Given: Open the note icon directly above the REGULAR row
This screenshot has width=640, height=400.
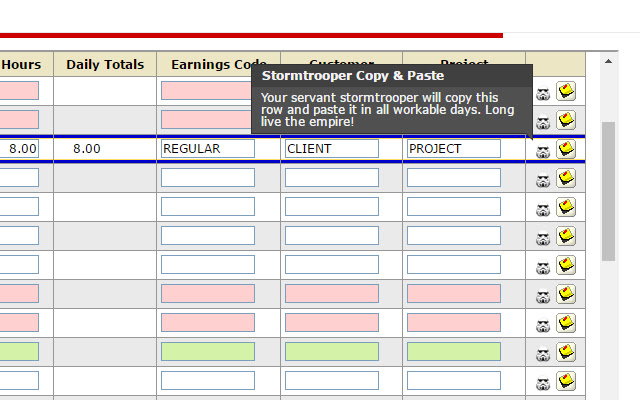Looking at the screenshot, I should (566, 120).
